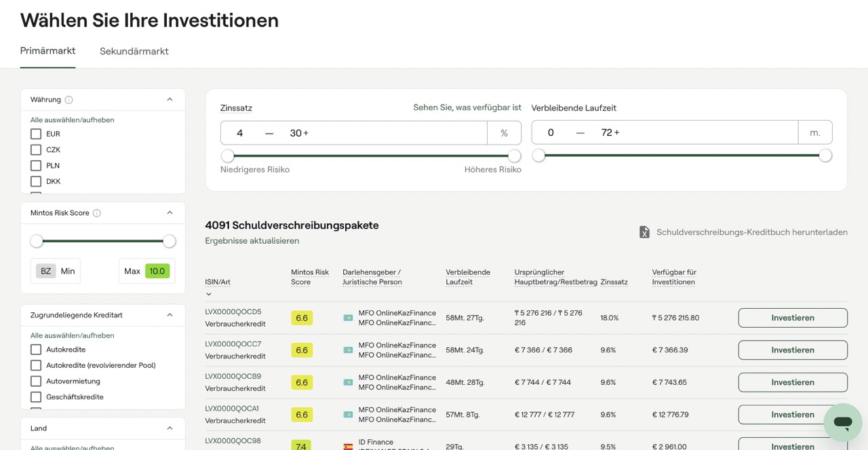Select the Primärmarkt tab

click(47, 51)
